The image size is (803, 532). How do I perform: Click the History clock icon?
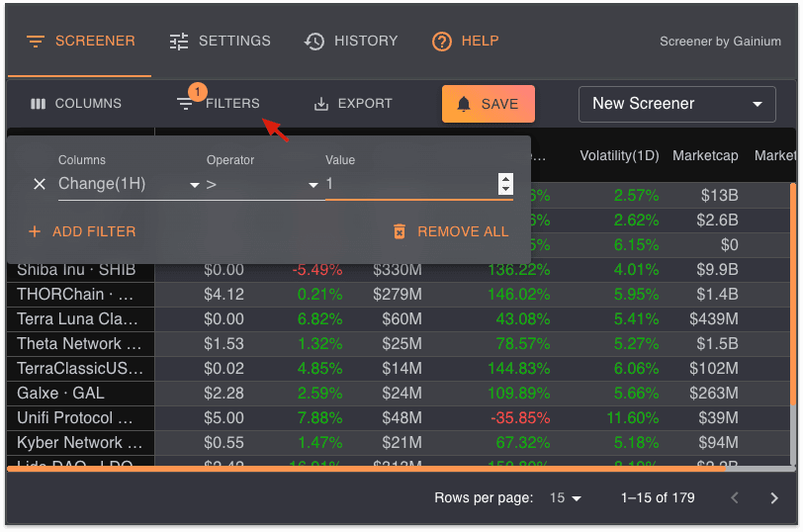click(314, 42)
